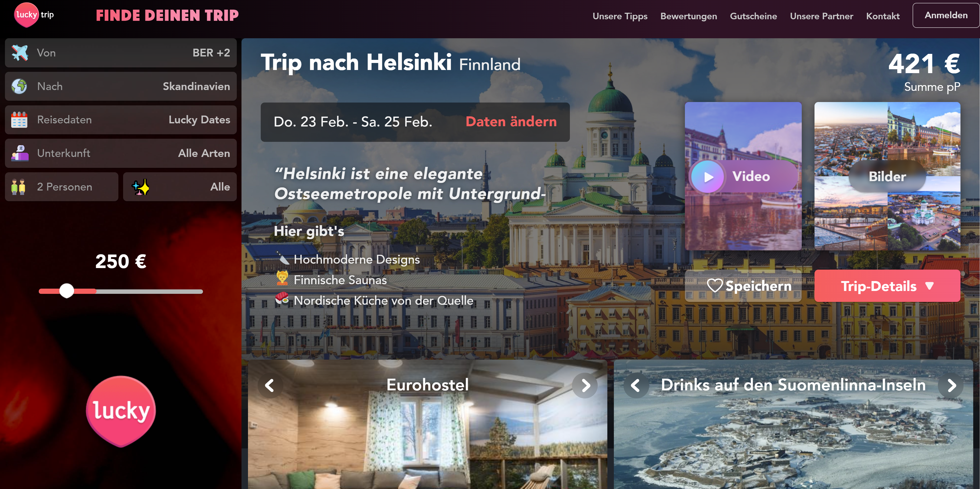
Task: Show the next accommodation after Eurohostel
Action: (585, 385)
